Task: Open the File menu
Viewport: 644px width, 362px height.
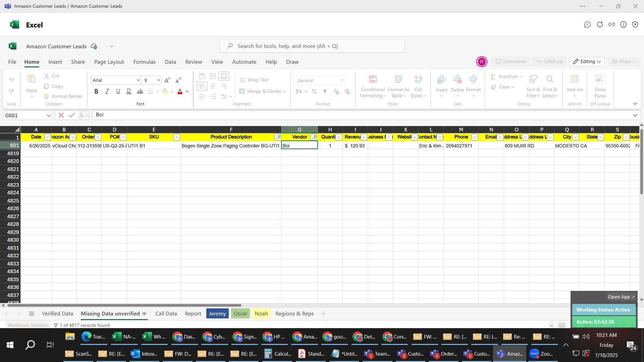Action: (12, 62)
